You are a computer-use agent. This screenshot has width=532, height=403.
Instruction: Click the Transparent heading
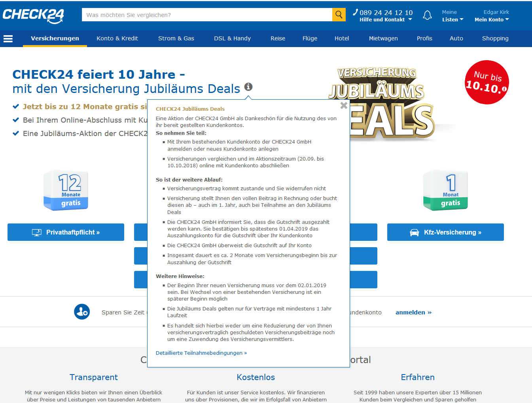94,377
